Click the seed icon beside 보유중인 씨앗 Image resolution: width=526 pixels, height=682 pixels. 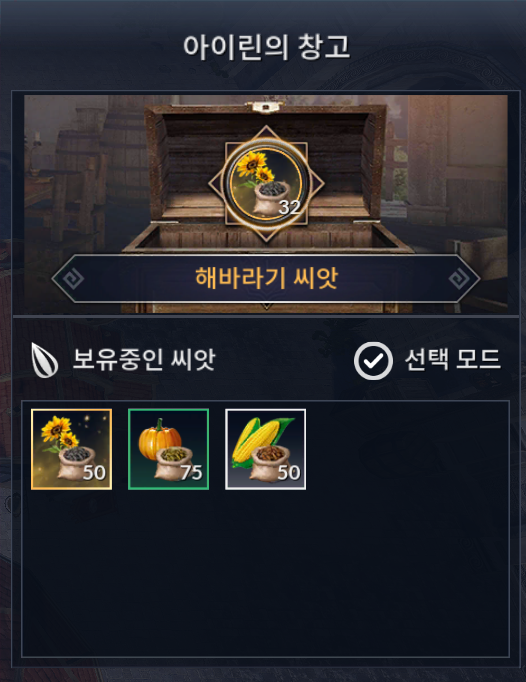point(44,360)
